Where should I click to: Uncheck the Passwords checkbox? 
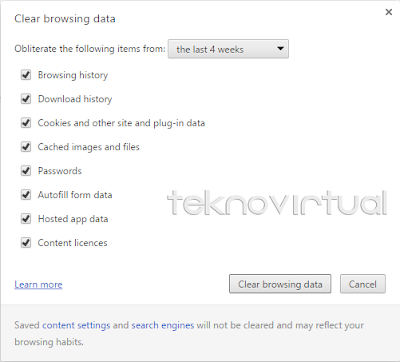[x=26, y=171]
